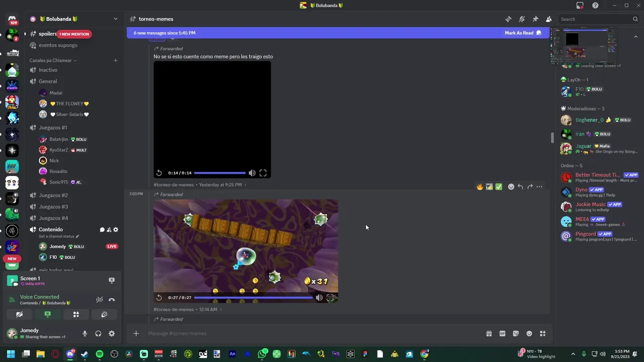This screenshot has height=362, width=644.
Task: Create channel with plus next to Canales pa Chismear
Action: click(x=115, y=60)
